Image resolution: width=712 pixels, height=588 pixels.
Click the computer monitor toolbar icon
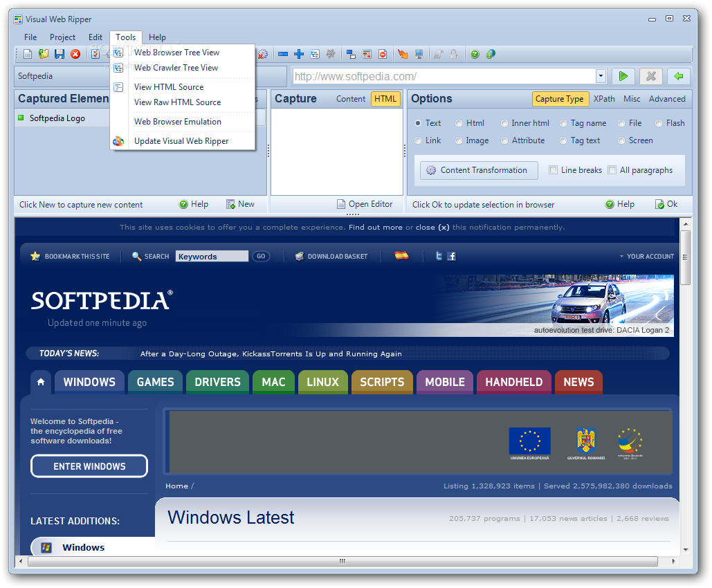point(419,54)
